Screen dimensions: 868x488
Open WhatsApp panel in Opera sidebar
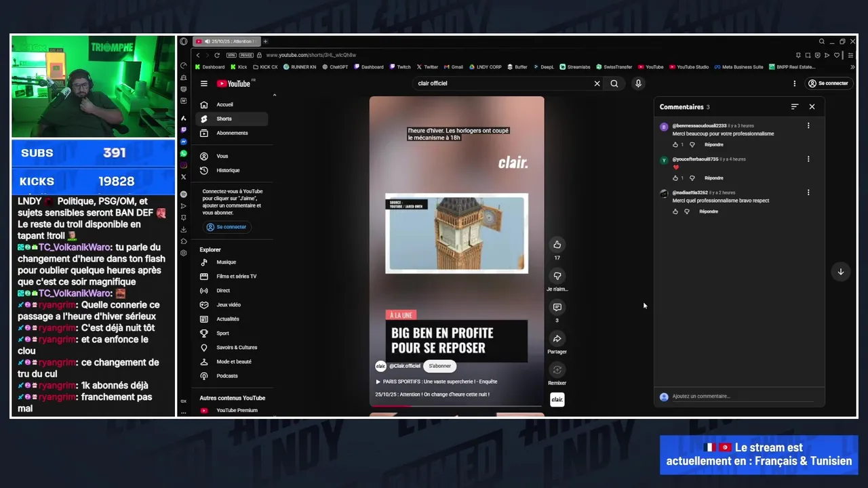[183, 153]
